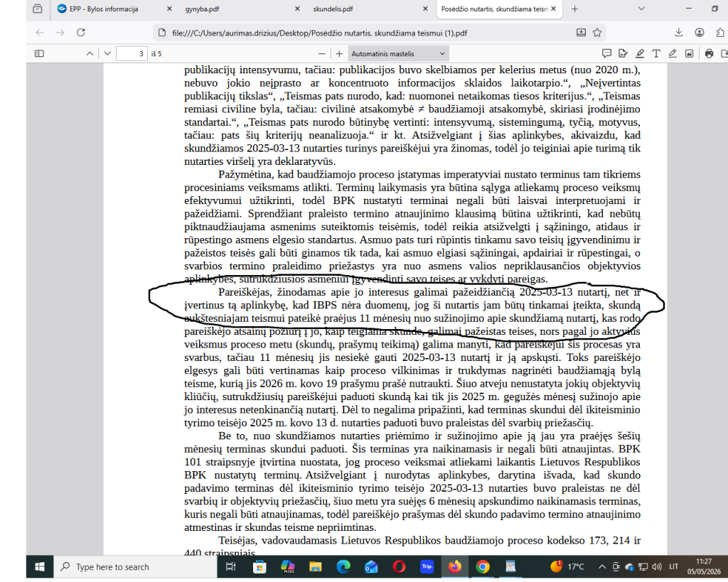Open Microsoft 365 Copilot from taskbar
728x582 pixels.
[x=288, y=566]
